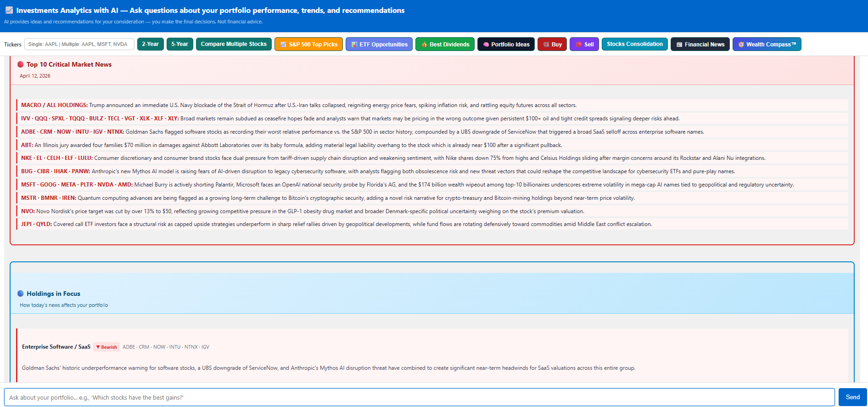Click the Bearish tag on Enterprise Software
The height and width of the screenshot is (407, 868).
106,347
